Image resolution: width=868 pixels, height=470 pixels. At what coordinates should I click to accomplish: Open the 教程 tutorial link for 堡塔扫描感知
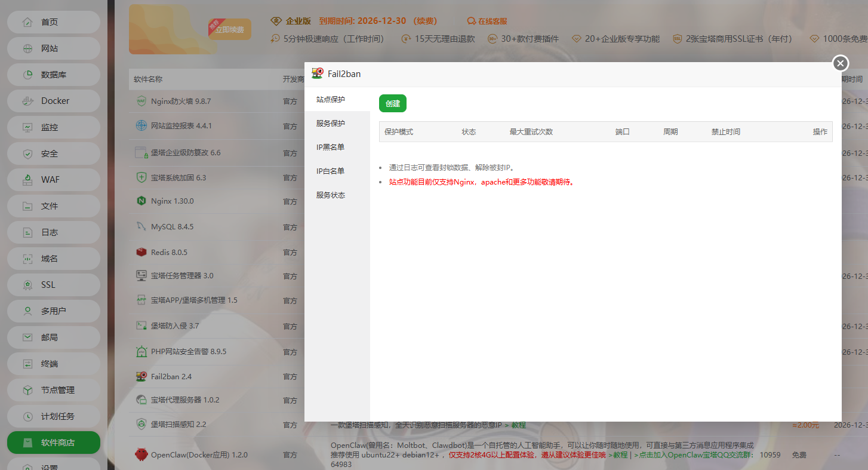pos(518,425)
